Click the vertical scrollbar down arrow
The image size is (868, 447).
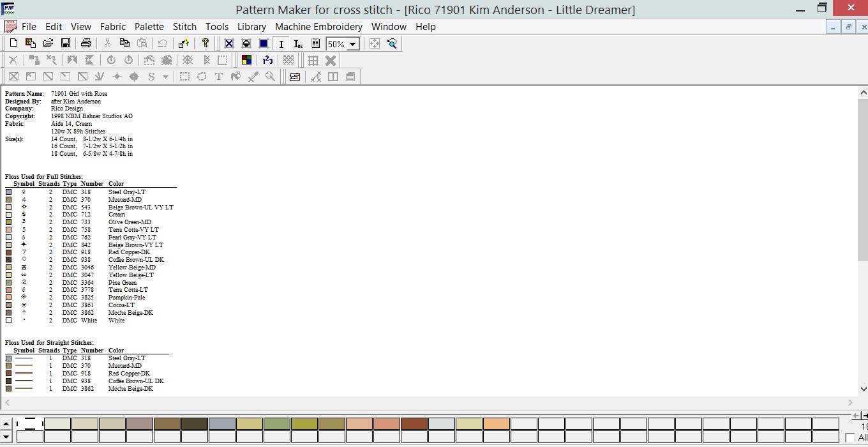pos(862,388)
